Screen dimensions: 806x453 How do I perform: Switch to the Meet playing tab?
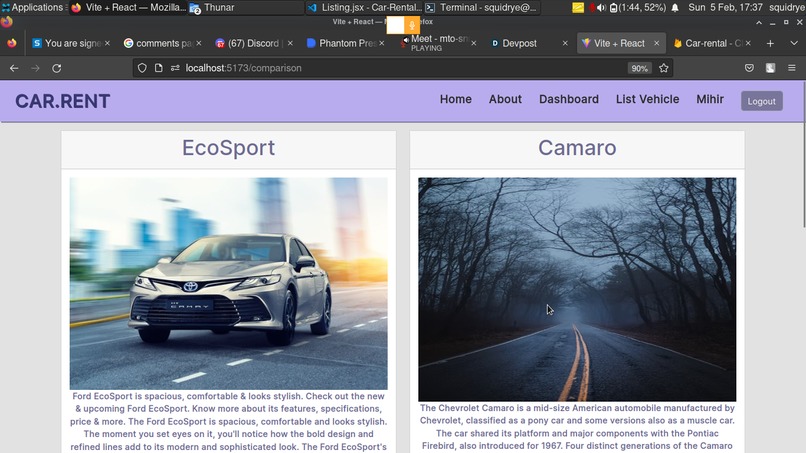(x=438, y=43)
